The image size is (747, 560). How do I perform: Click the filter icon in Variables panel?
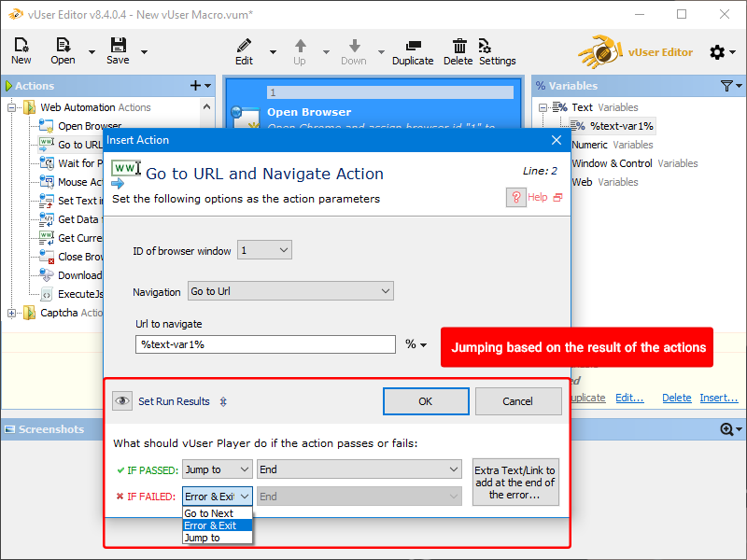pos(726,86)
